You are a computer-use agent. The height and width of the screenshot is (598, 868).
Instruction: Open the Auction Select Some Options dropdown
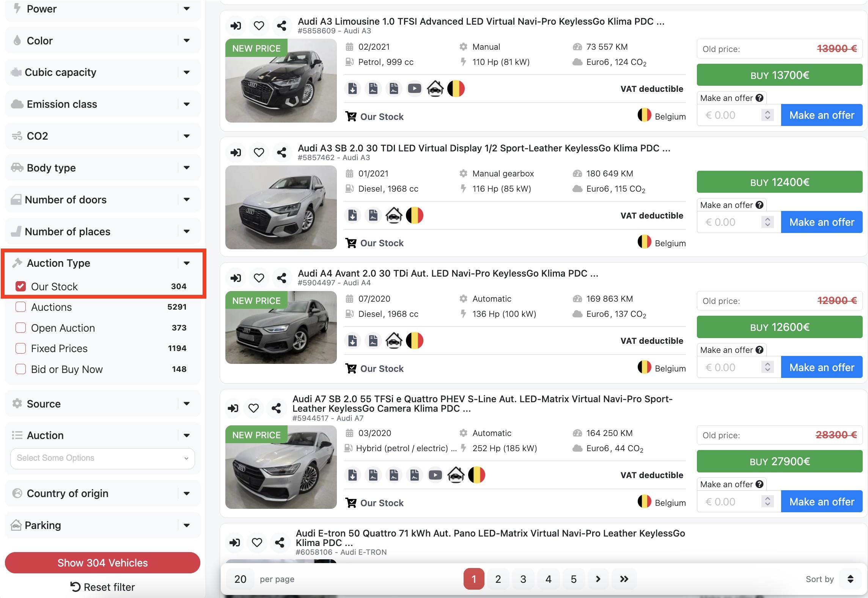pos(102,458)
